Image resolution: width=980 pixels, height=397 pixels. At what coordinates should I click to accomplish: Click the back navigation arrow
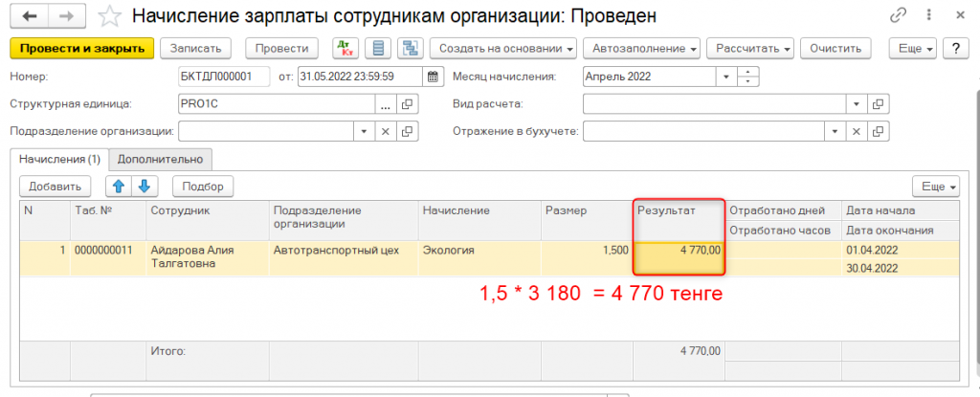[30, 15]
